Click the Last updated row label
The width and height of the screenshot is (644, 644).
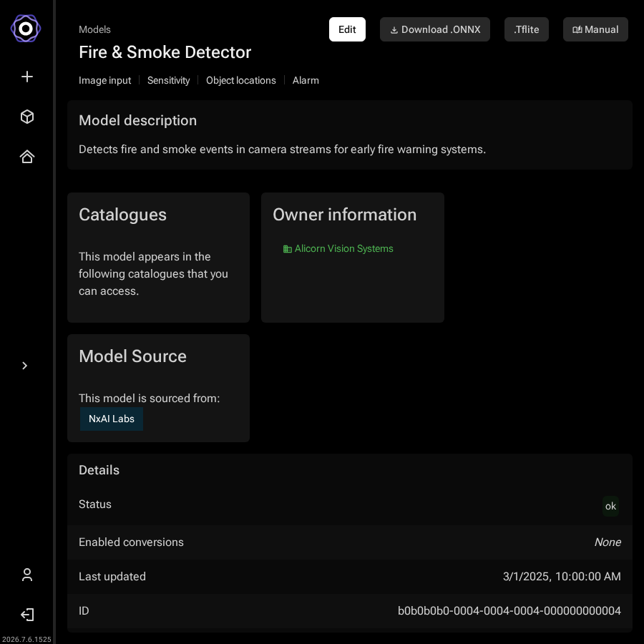[112, 577]
